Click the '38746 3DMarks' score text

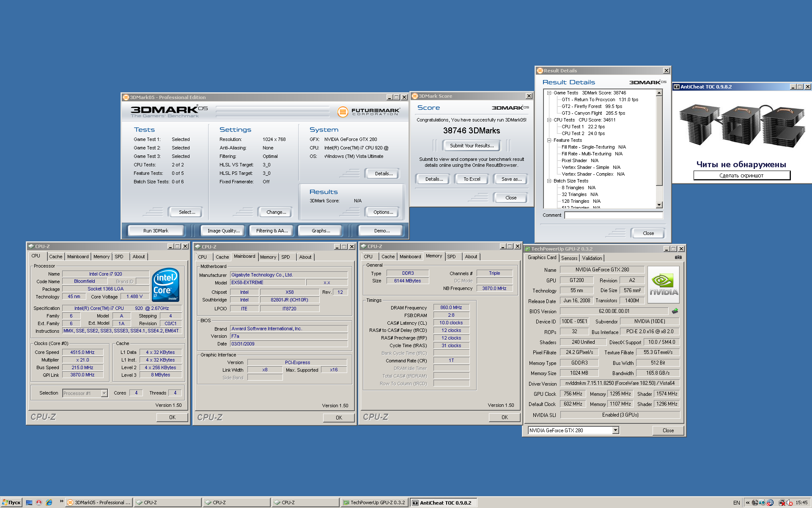point(472,131)
